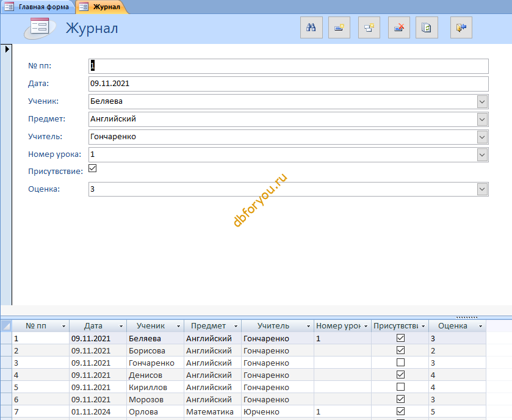Click the date cell 01.11.2024
Viewport: 512px width, 420px height.
tap(98, 412)
